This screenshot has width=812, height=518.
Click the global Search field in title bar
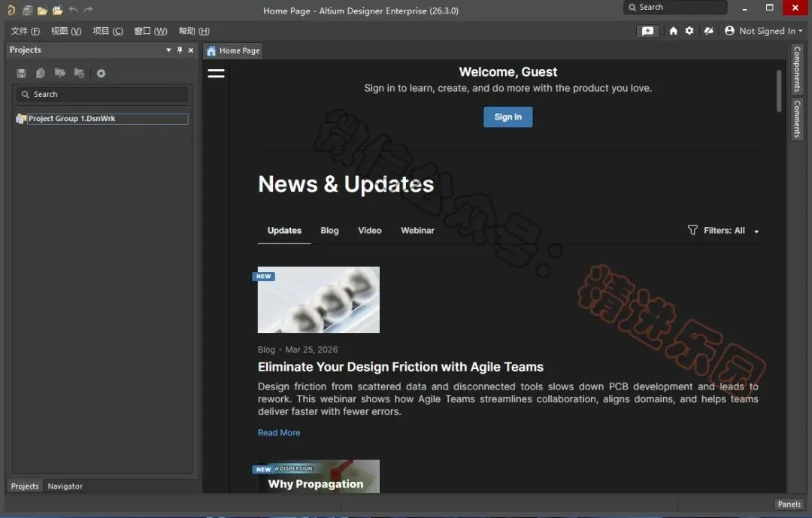pyautogui.click(x=675, y=8)
